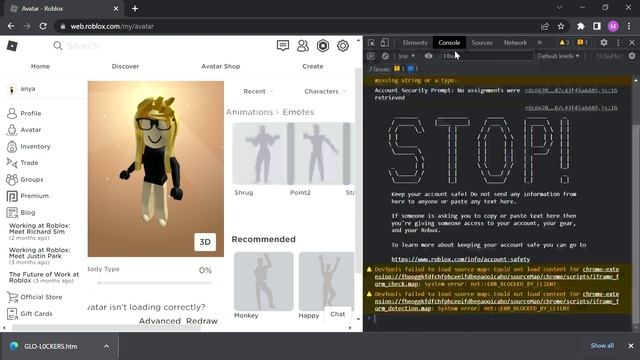Screen dimensions: 640x360
Task: Click the Trade sidebar icon
Action: pos(12,163)
